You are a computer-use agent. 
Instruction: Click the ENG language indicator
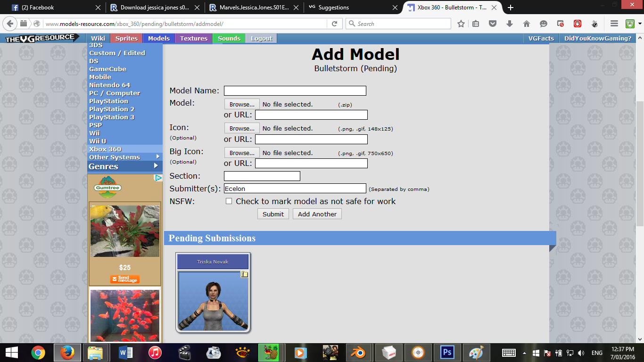pos(597,353)
